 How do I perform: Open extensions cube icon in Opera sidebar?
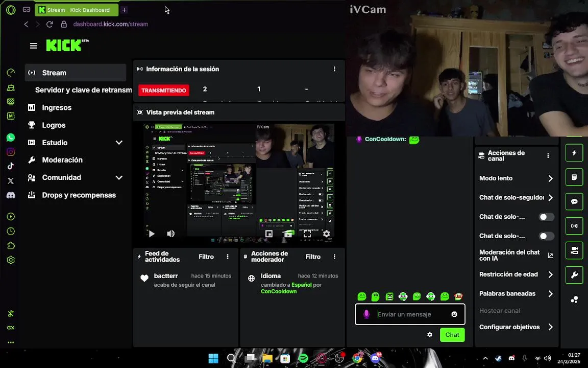click(11, 245)
